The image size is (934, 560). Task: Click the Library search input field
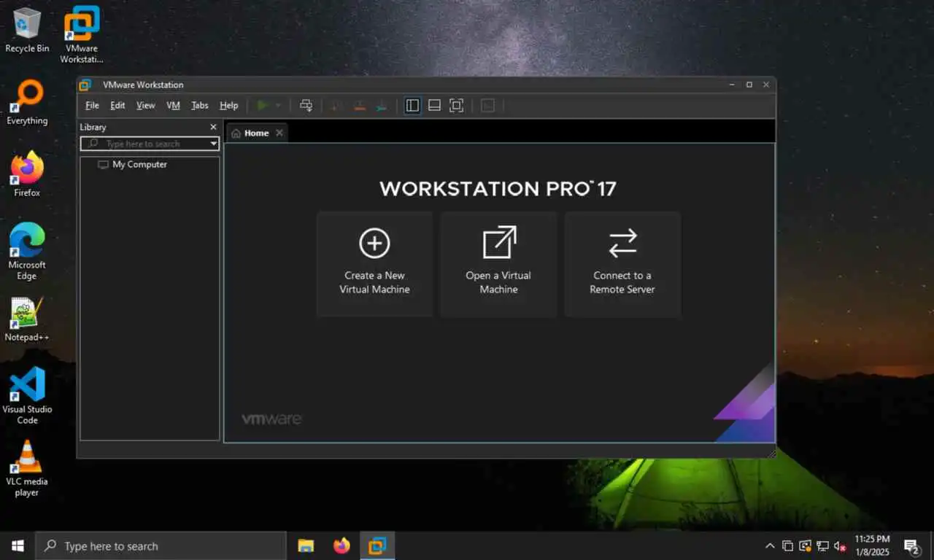coord(150,144)
